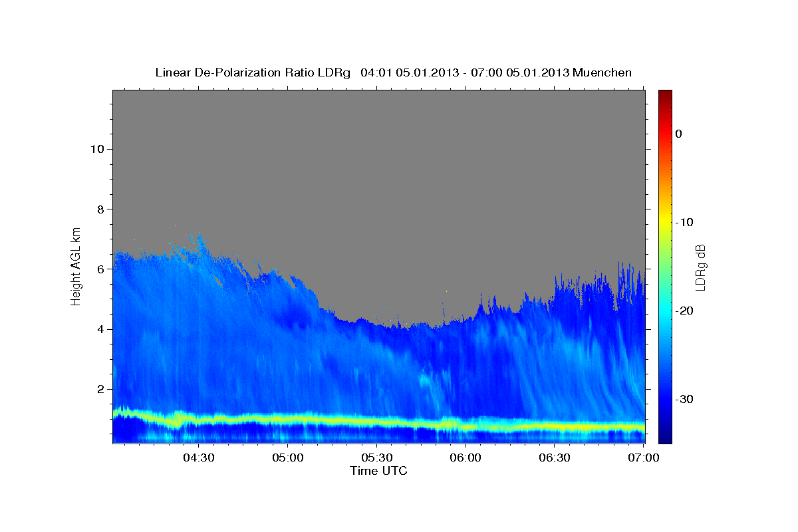Click the colorbar value label 0
This screenshot has height=532, width=798.
tap(678, 134)
